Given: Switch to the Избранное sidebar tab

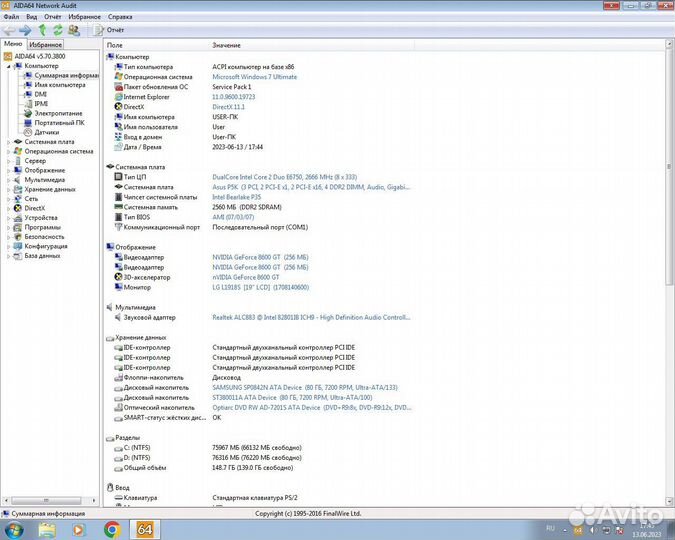Looking at the screenshot, I should coord(46,44).
